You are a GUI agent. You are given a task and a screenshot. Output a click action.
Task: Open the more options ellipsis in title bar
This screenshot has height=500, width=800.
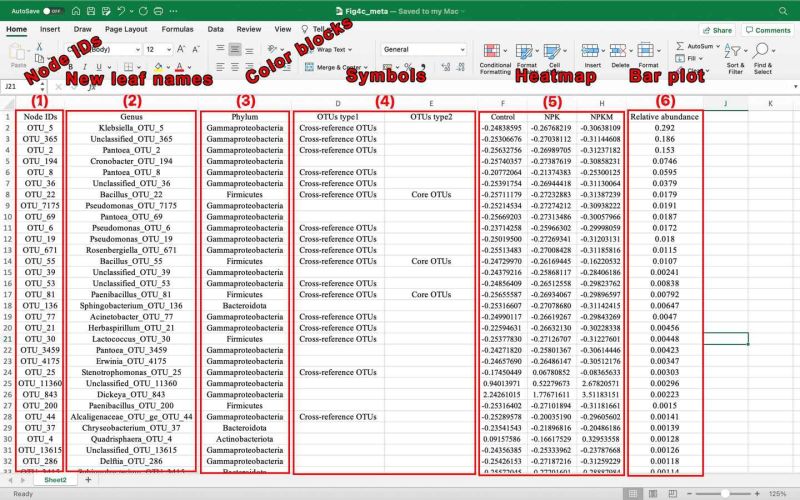[x=173, y=11]
